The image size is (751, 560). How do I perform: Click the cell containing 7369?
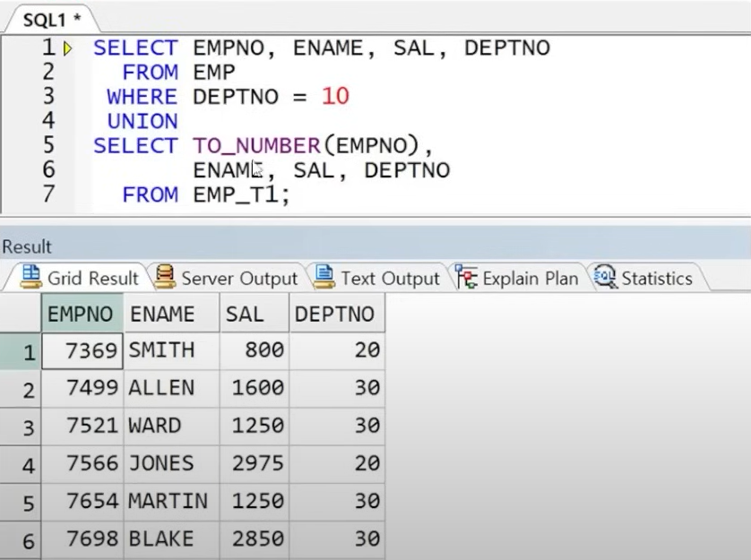tap(82, 351)
